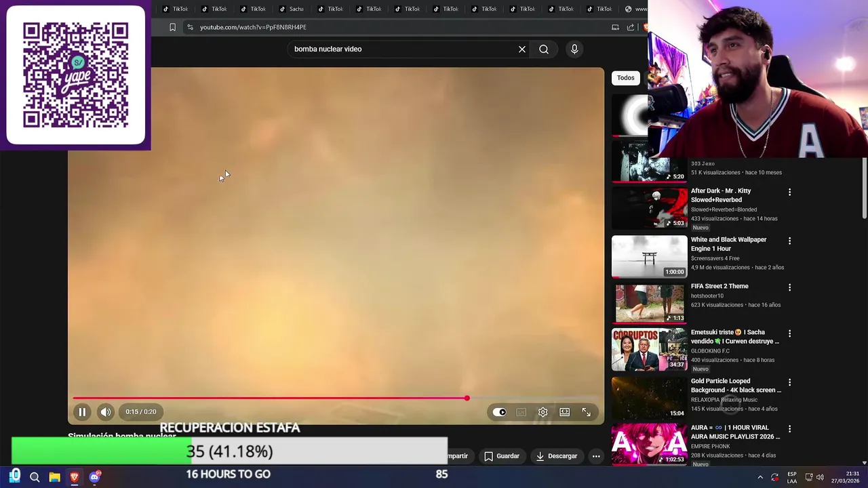The width and height of the screenshot is (868, 488).
Task: Open site settings icon in the address bar
Action: coord(190,27)
